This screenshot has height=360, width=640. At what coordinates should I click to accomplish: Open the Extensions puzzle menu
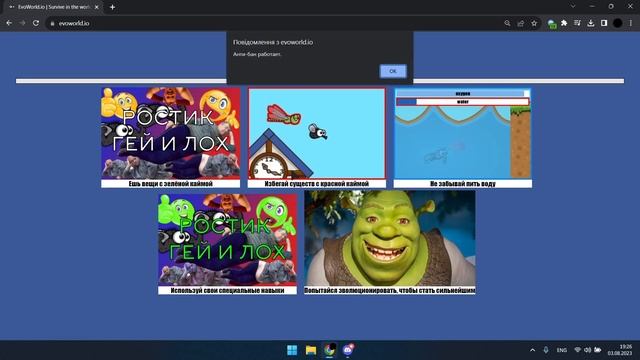tap(564, 23)
